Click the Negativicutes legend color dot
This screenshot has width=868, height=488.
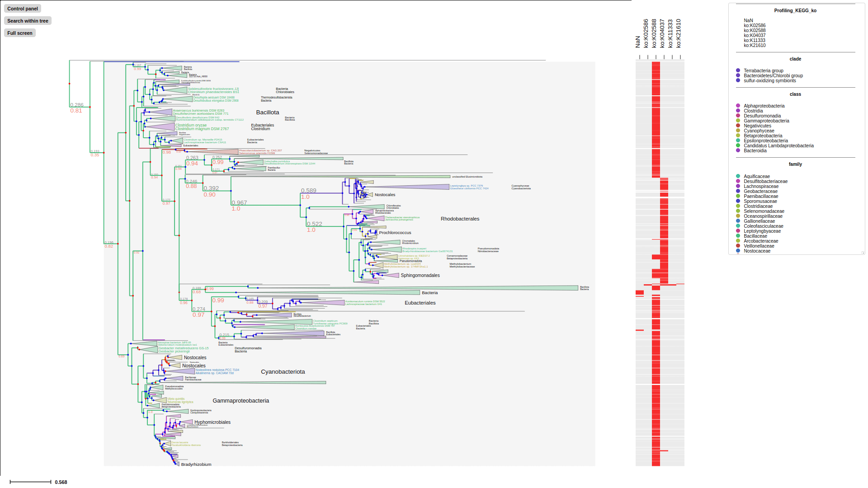tap(738, 126)
